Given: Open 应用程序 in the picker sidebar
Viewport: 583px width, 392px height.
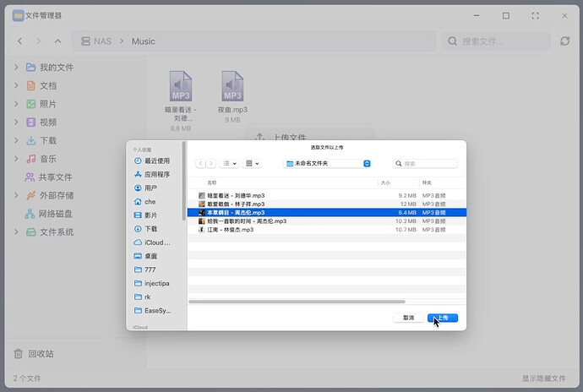Looking at the screenshot, I should 156,174.
